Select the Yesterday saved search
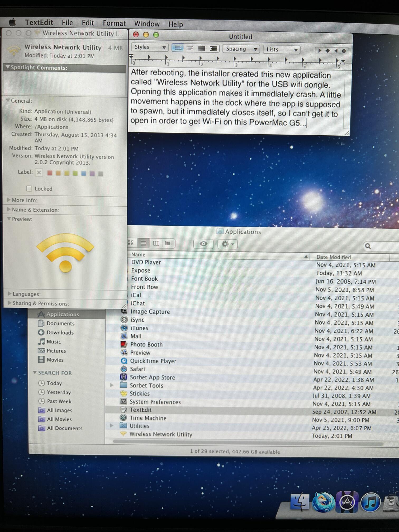This screenshot has width=399, height=532. [x=59, y=392]
